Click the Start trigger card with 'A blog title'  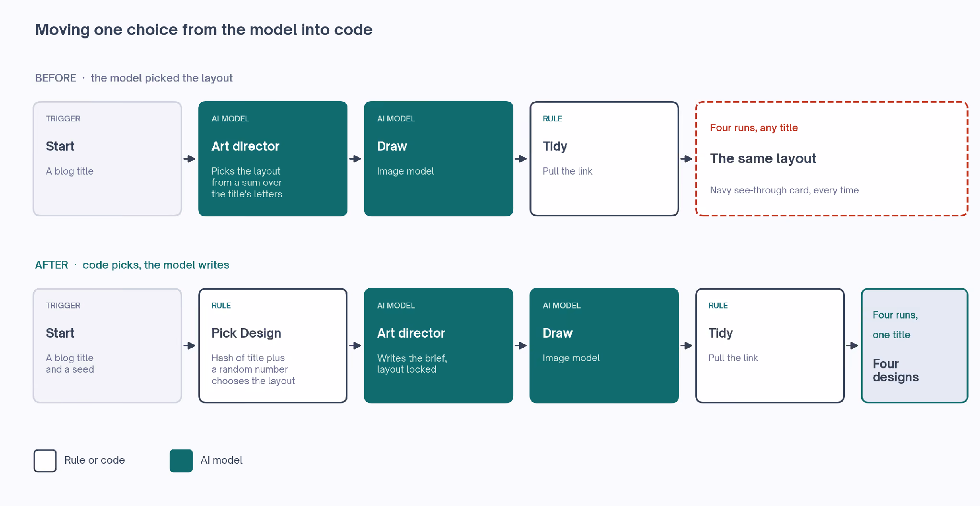point(107,159)
